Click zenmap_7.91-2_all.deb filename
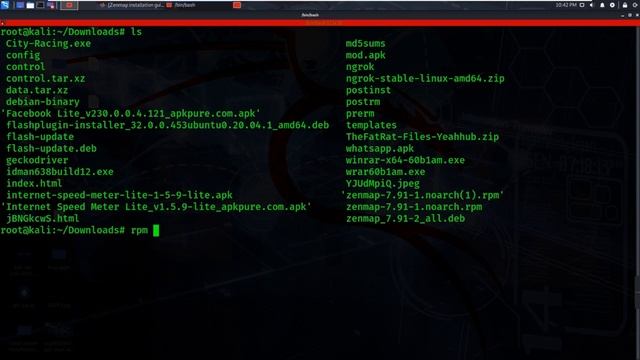The width and height of the screenshot is (640, 360). coord(405,218)
